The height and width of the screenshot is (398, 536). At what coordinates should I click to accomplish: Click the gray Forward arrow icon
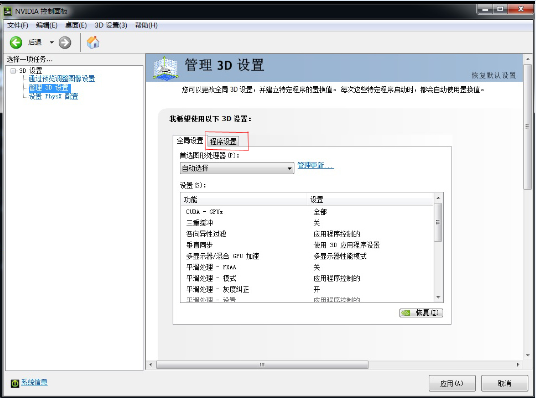click(x=65, y=43)
